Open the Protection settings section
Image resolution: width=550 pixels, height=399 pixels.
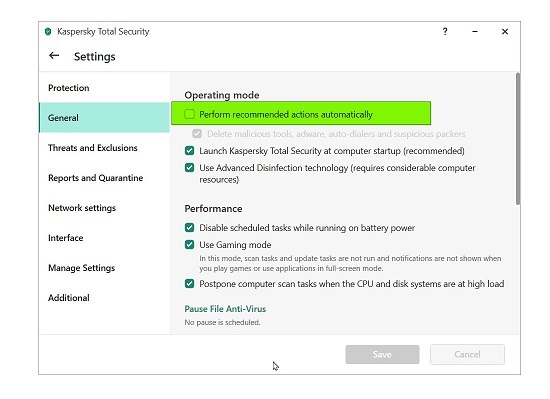(x=104, y=88)
